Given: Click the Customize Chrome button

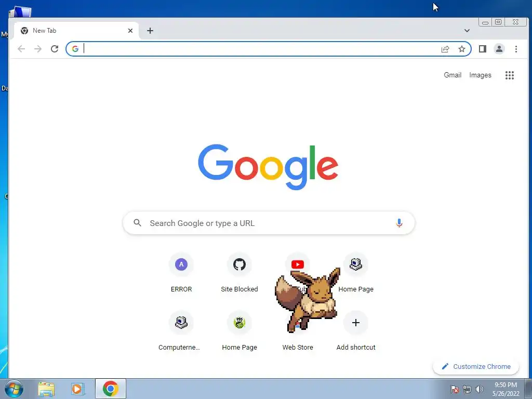Looking at the screenshot, I should coord(476,366).
